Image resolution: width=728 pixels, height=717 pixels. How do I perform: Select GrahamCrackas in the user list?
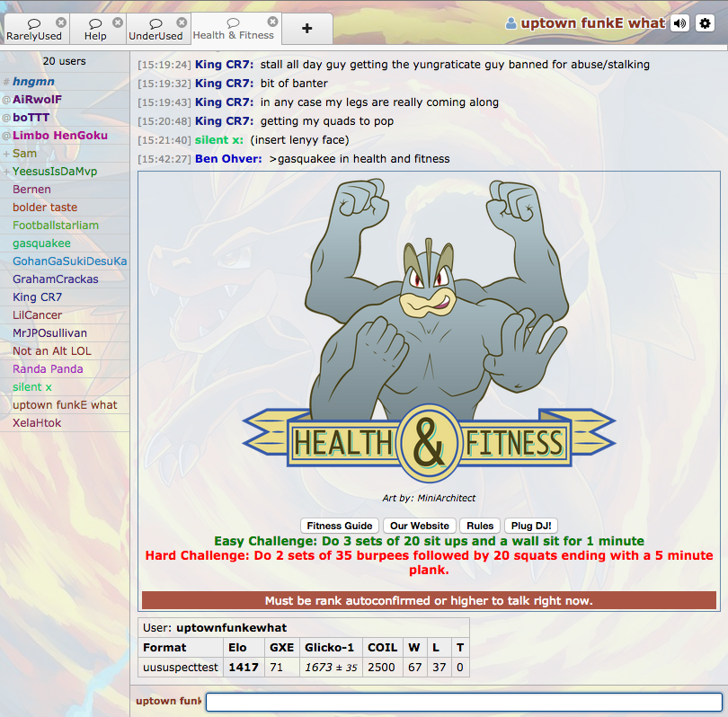pos(65,279)
